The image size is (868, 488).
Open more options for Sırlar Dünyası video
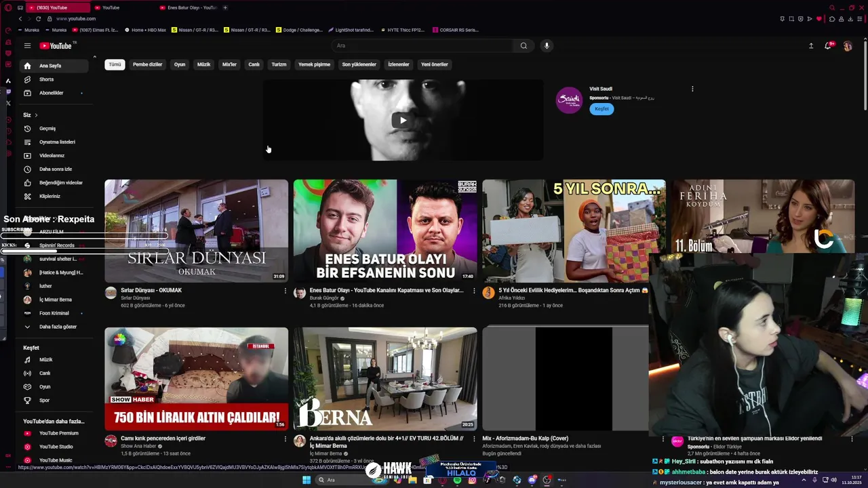coord(285,291)
